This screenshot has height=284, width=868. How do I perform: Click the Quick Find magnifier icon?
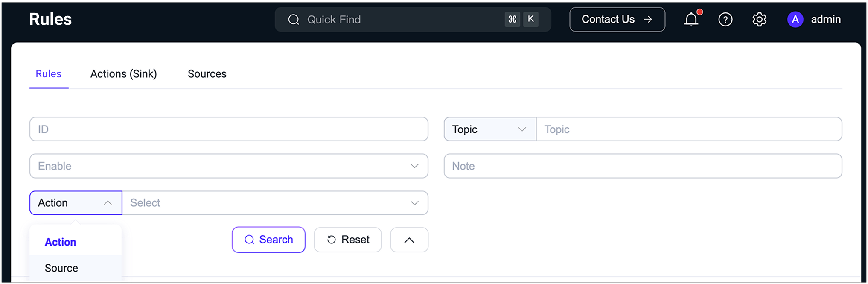294,20
